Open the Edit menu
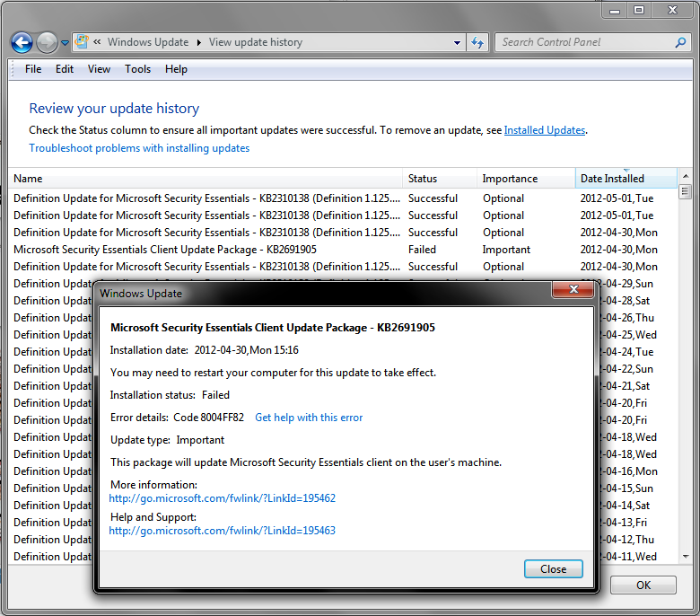The height and width of the screenshot is (616, 700). 65,69
